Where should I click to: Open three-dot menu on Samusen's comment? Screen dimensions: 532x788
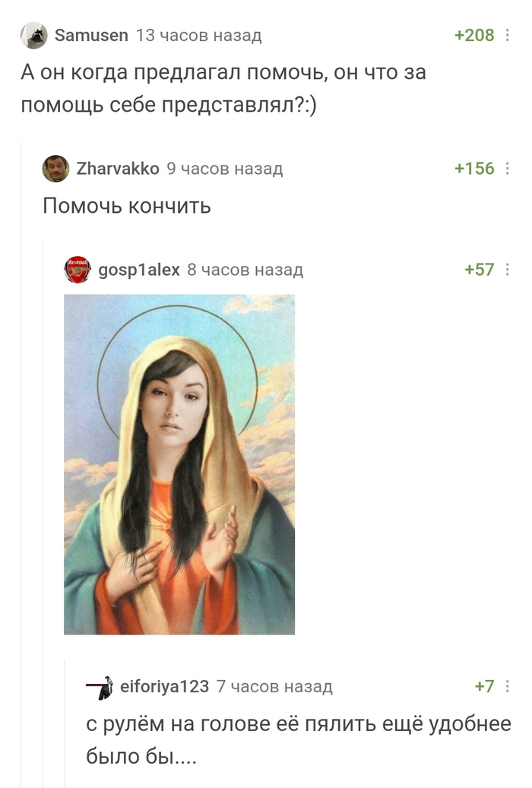coord(508,35)
